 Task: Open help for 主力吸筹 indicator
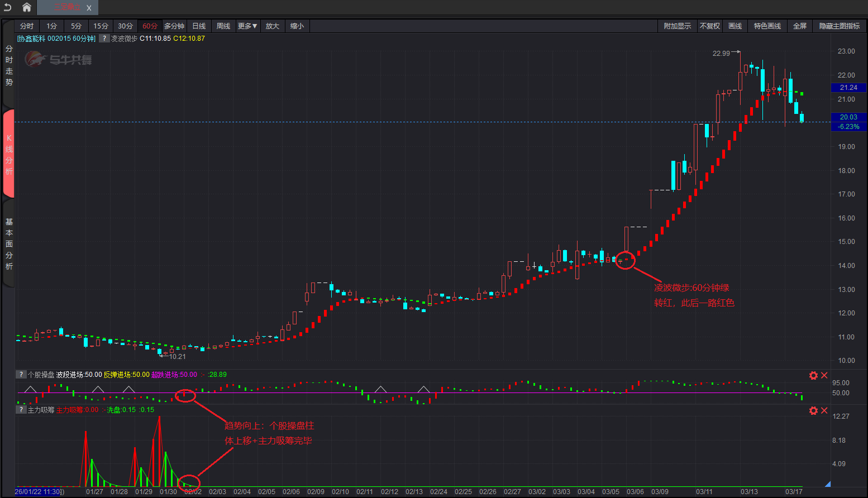point(21,410)
